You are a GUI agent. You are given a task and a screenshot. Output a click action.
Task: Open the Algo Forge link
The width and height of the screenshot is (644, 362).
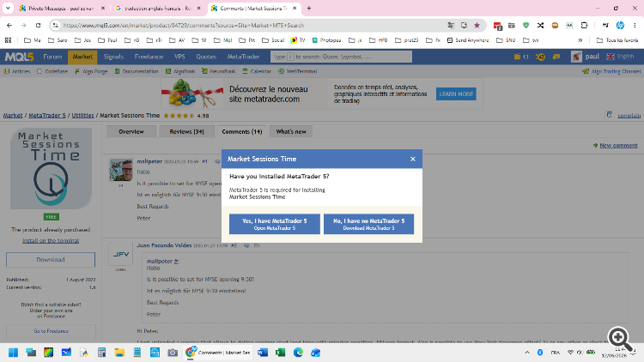(91, 71)
